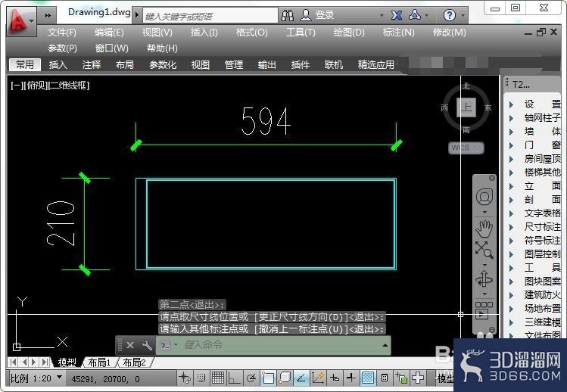
Task: Select the Pan hand tool
Action: pyautogui.click(x=484, y=229)
